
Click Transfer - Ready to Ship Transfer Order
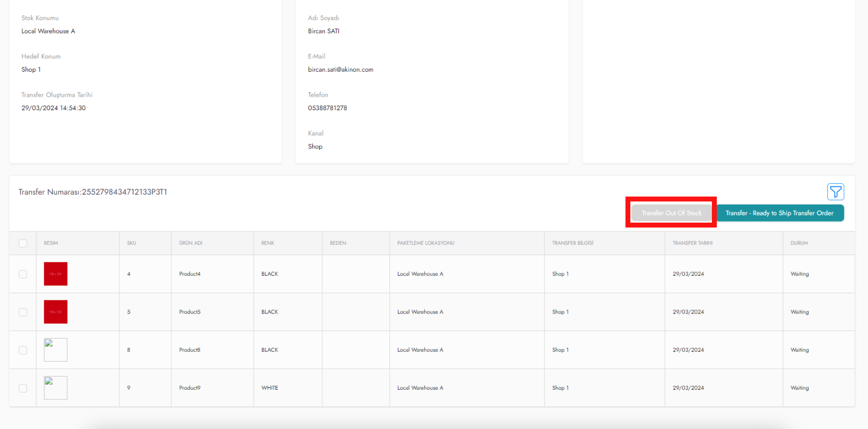780,213
